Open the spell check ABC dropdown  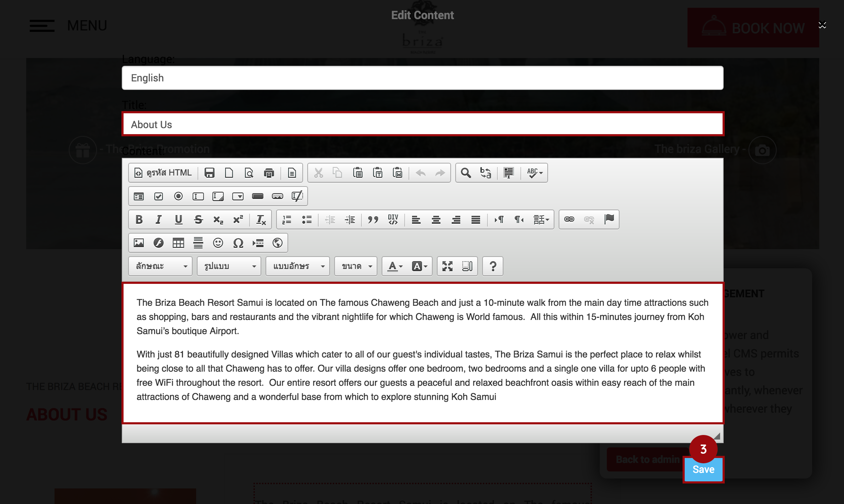(x=535, y=173)
